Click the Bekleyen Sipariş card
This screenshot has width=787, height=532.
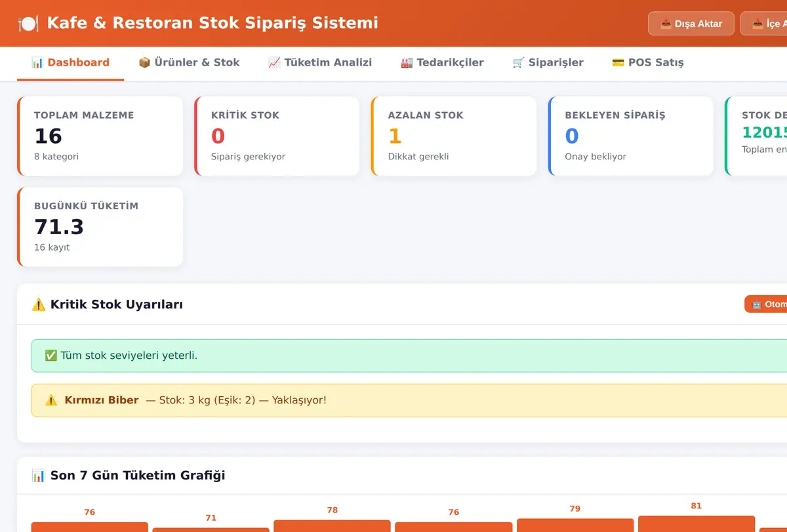(631, 136)
